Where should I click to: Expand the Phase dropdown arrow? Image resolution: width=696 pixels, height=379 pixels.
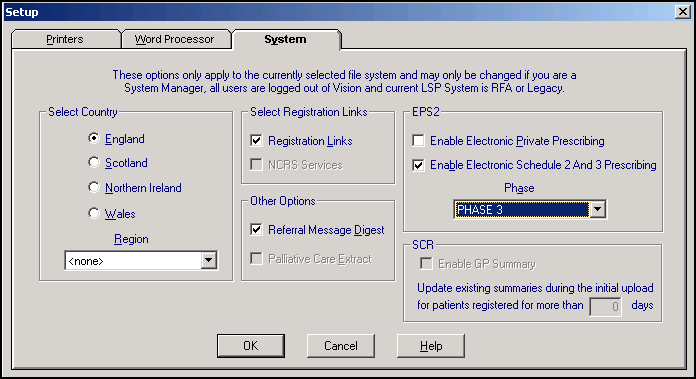click(x=597, y=209)
